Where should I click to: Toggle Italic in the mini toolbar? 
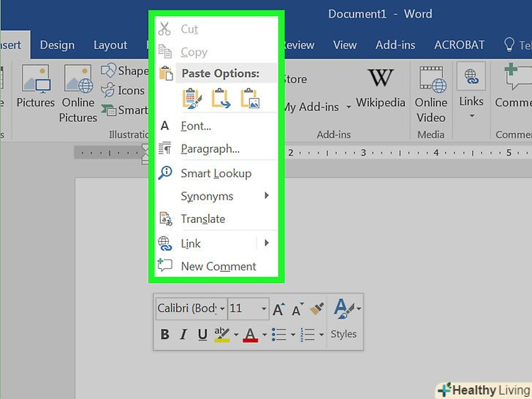183,335
